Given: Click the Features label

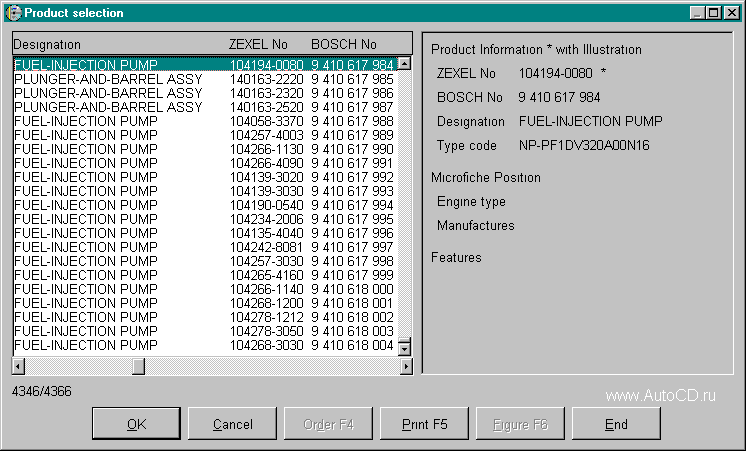Looking at the screenshot, I should coord(456,257).
